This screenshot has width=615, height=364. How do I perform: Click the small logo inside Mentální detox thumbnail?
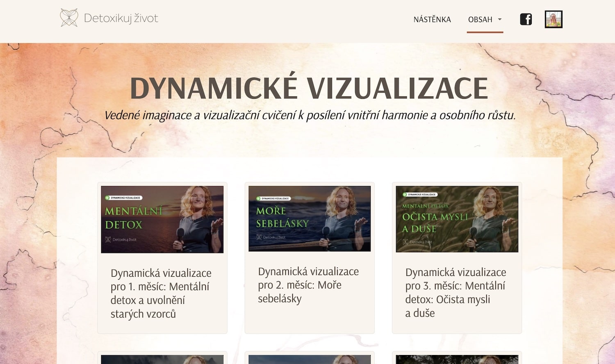108,240
